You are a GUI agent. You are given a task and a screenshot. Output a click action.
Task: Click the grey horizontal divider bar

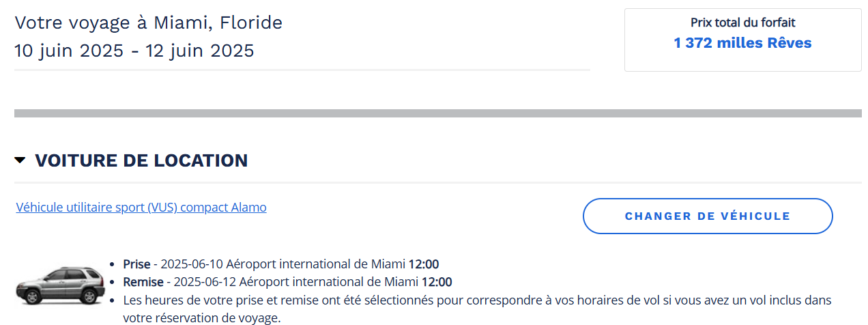[437, 113]
